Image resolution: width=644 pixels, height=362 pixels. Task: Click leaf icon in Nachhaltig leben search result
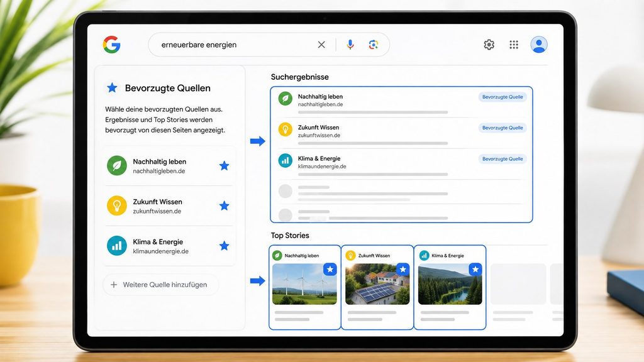click(285, 99)
